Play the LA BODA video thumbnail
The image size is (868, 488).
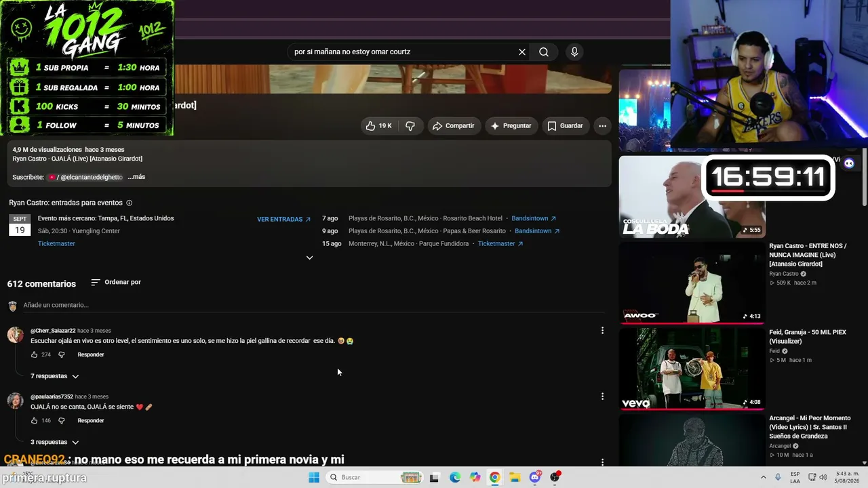[x=692, y=197]
